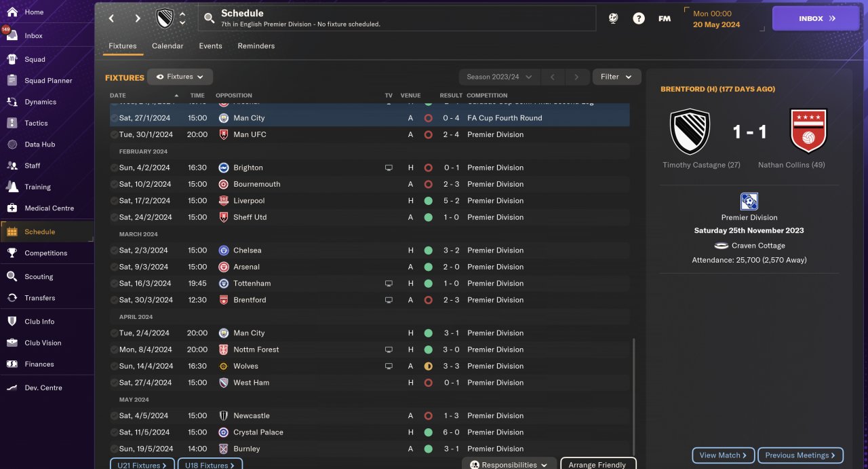Switch to the Calendar tab
This screenshot has width=868, height=469.
167,46
